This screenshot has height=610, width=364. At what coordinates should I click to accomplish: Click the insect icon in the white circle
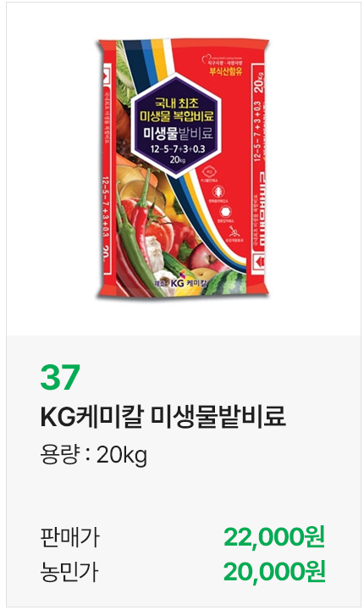point(218,191)
